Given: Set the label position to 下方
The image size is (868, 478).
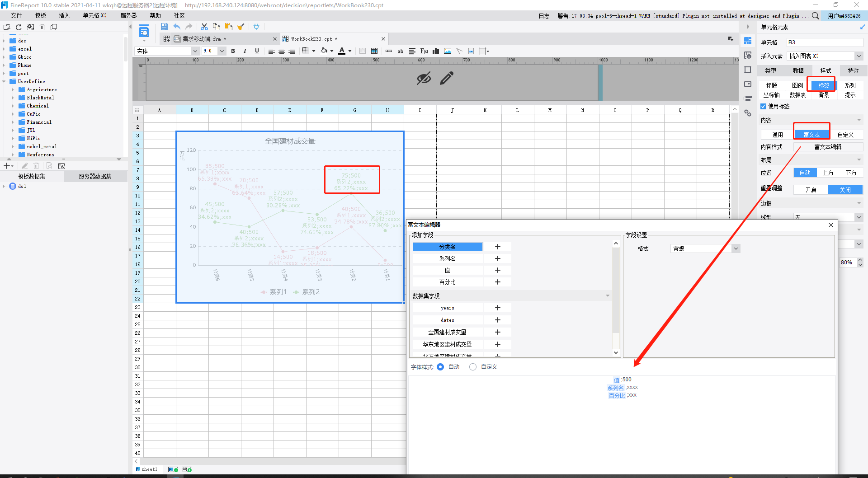Looking at the screenshot, I should pos(851,173).
